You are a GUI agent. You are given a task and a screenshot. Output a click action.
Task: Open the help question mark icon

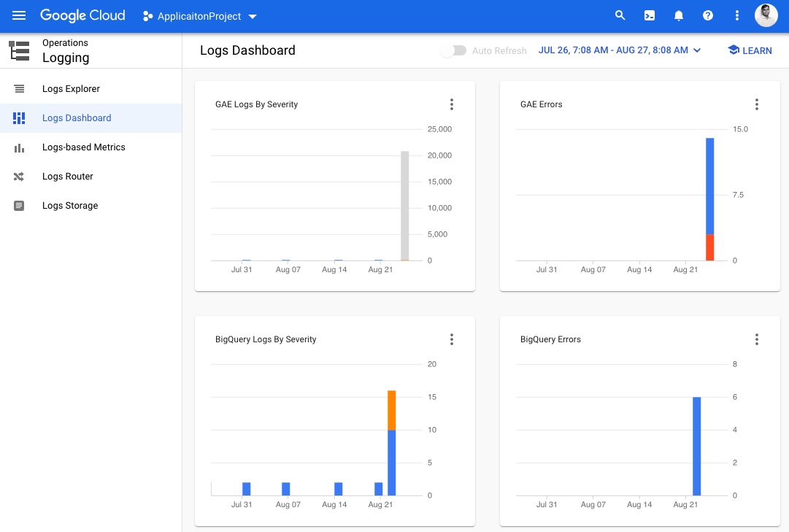point(707,15)
